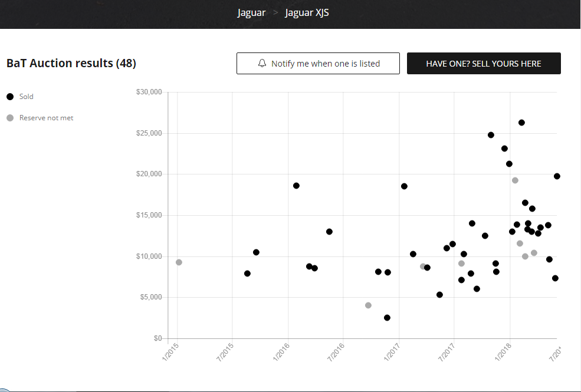Toggle the Sold series legend label
Image resolution: width=581 pixels, height=392 pixels.
(x=27, y=97)
